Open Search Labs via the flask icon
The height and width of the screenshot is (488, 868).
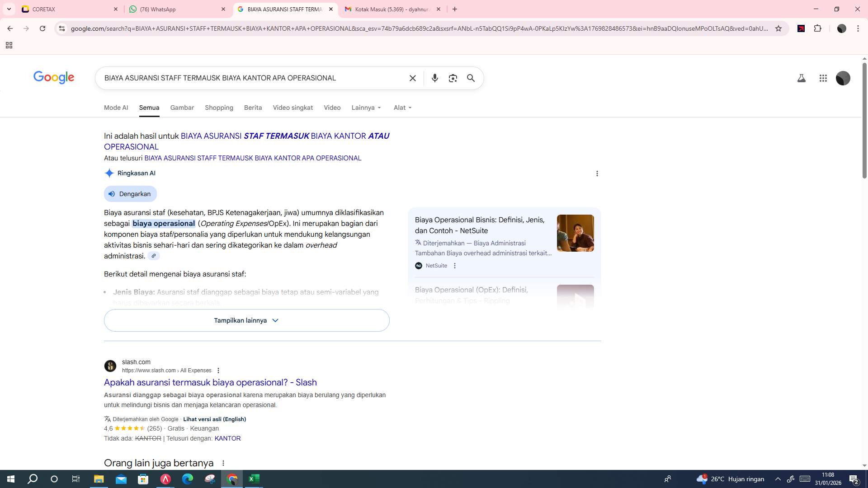click(x=802, y=78)
